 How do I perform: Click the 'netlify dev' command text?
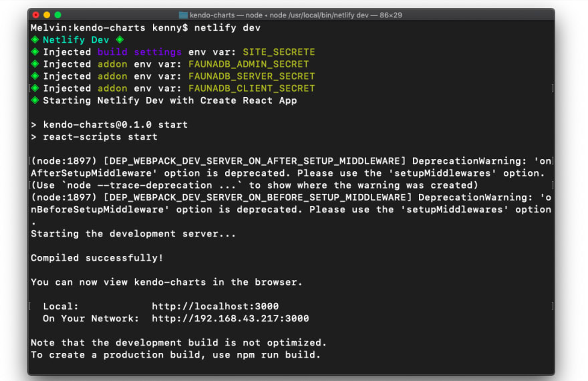click(x=227, y=28)
